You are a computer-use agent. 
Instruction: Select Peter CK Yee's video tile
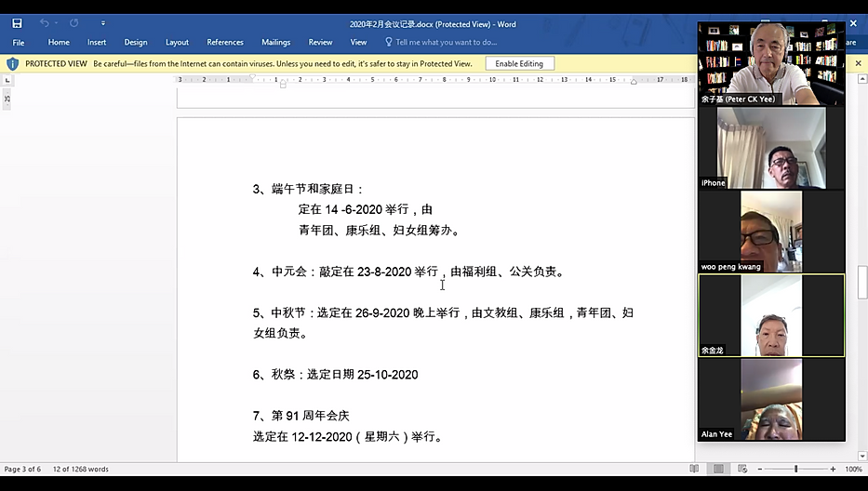[771, 63]
